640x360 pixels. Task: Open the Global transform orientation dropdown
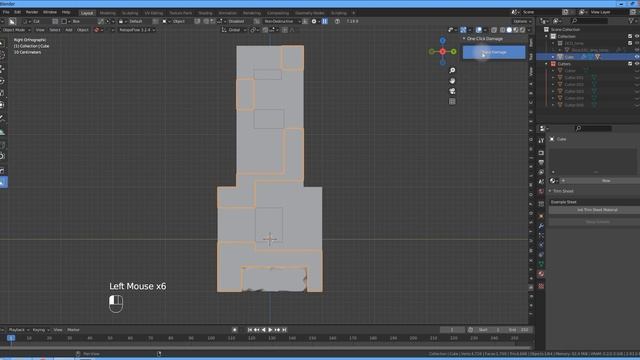(x=234, y=30)
